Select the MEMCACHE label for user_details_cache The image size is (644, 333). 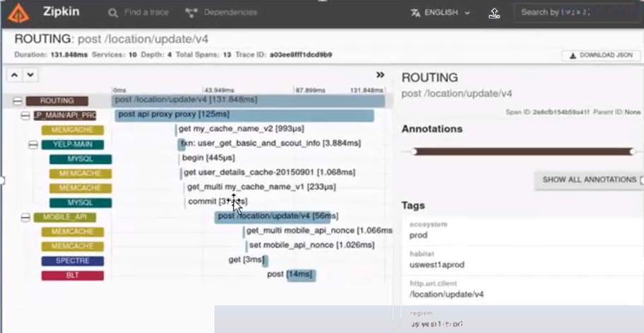click(x=81, y=173)
